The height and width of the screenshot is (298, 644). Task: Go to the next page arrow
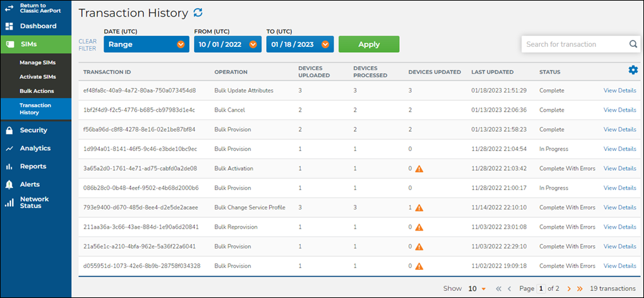[569, 288]
